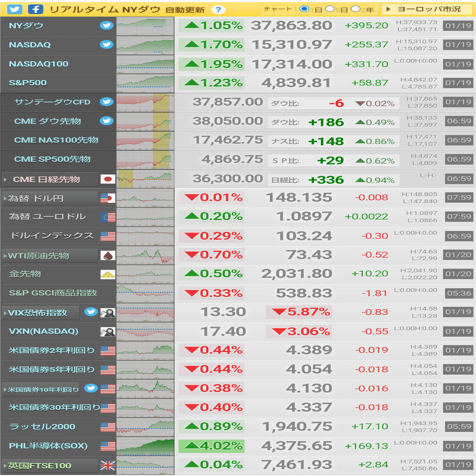Click EU-US flag icon on ユーロドル row
476x476 pixels.
pos(108,217)
